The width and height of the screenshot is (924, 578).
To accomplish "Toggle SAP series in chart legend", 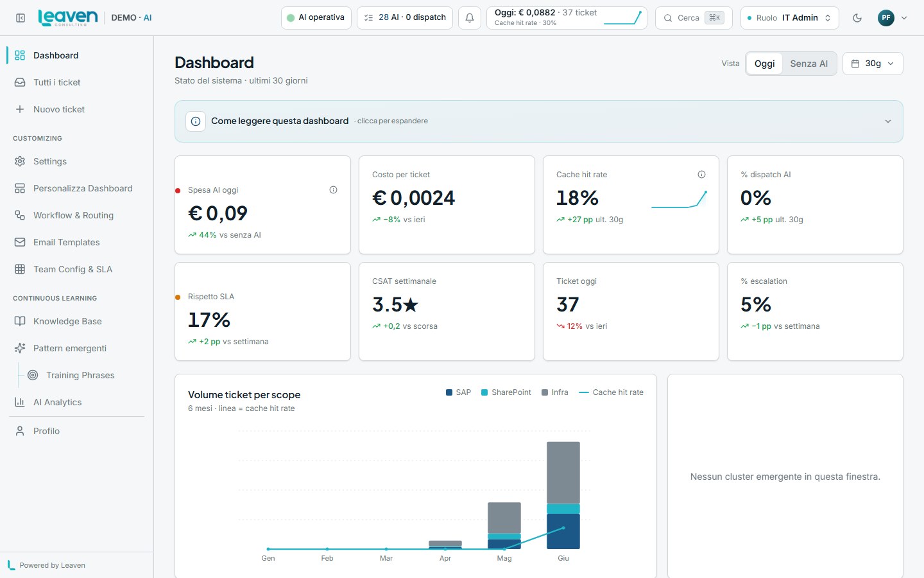I will [458, 392].
